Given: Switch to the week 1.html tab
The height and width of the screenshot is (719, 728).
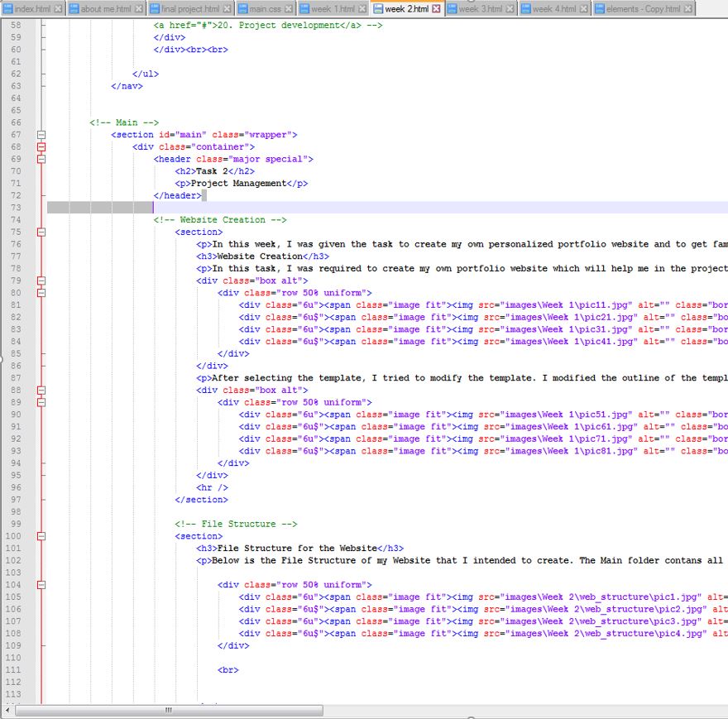Looking at the screenshot, I should (x=333, y=9).
